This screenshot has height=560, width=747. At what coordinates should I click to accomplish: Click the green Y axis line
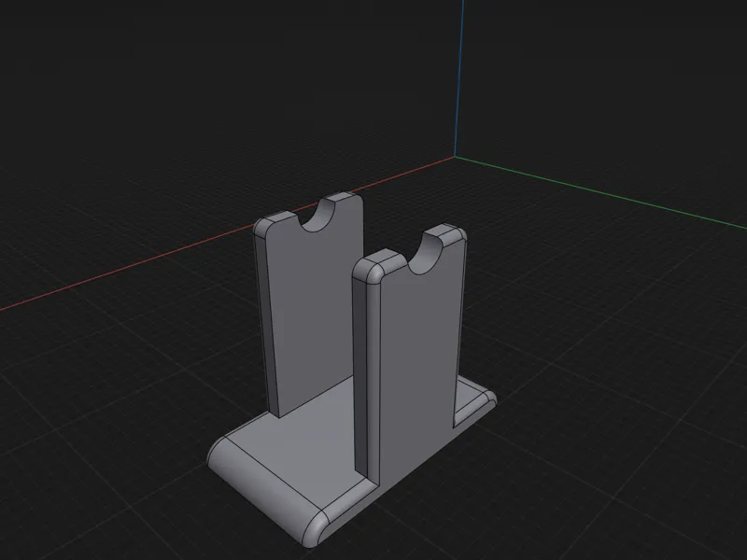[600, 192]
